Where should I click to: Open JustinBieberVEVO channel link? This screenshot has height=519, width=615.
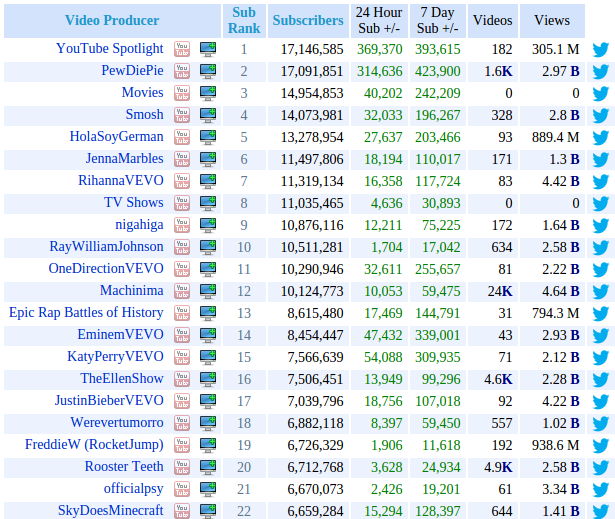[109, 401]
